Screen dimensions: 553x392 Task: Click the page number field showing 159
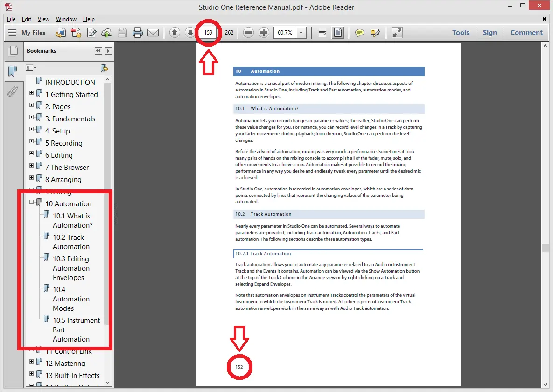point(208,33)
